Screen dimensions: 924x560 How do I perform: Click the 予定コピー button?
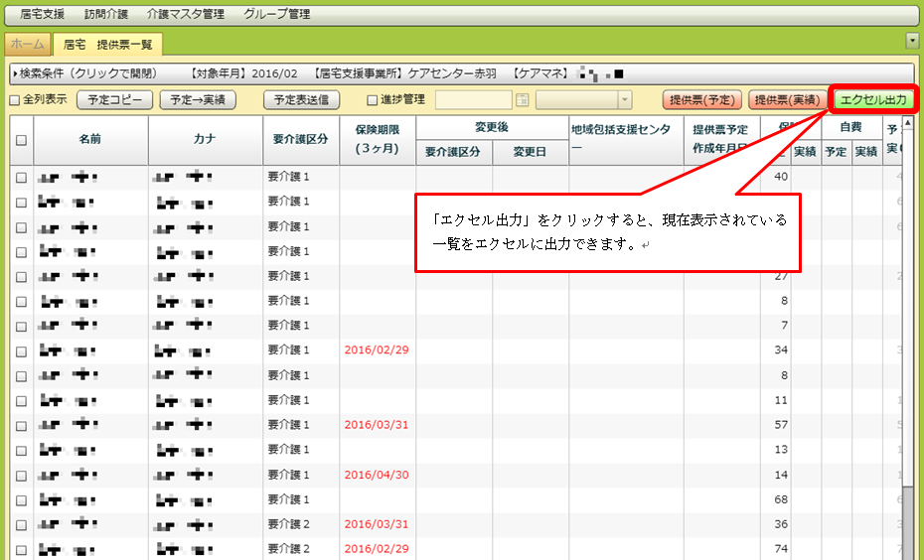(x=115, y=100)
